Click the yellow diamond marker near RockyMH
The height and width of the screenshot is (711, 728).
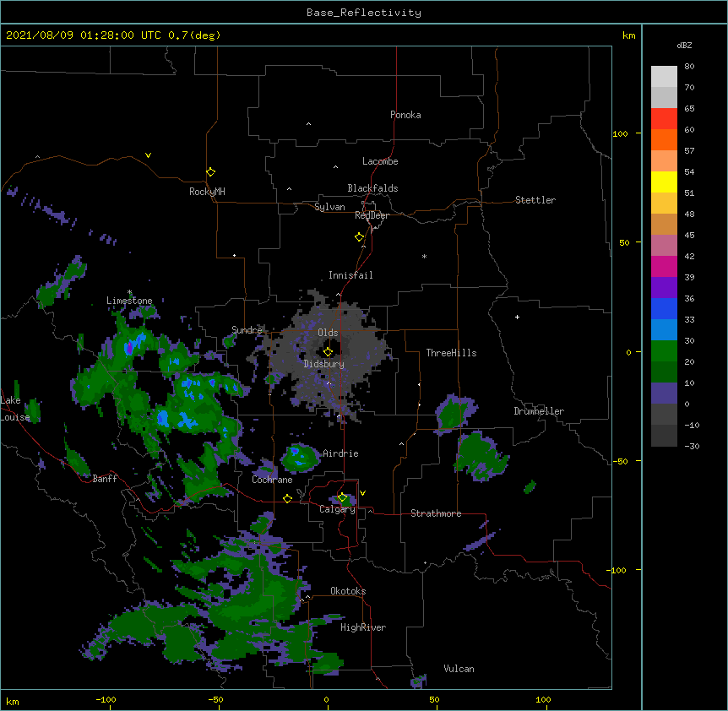coord(210,172)
